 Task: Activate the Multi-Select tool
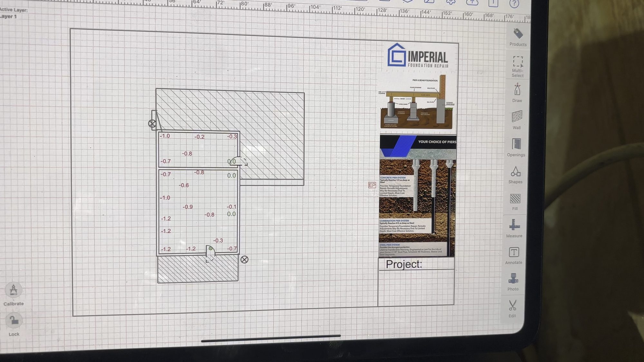click(517, 66)
